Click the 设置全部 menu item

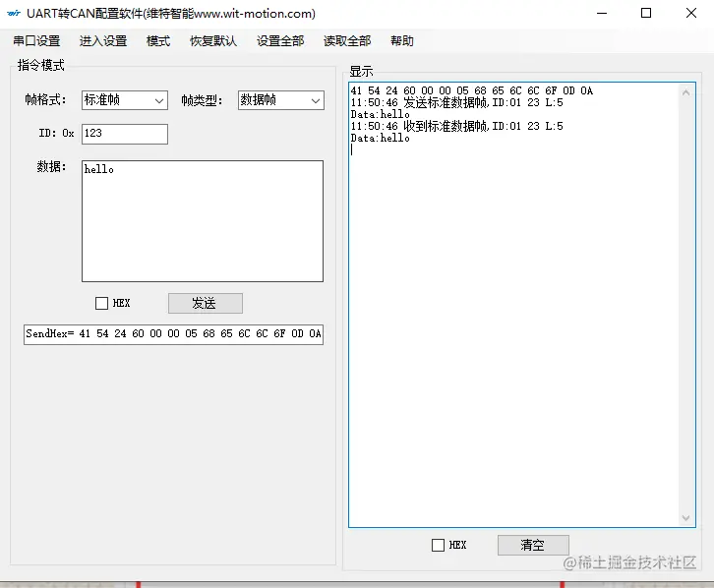tap(280, 41)
